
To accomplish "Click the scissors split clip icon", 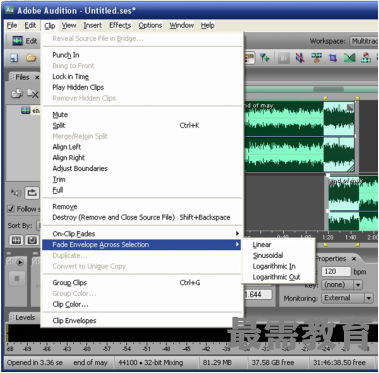I will click(317, 58).
